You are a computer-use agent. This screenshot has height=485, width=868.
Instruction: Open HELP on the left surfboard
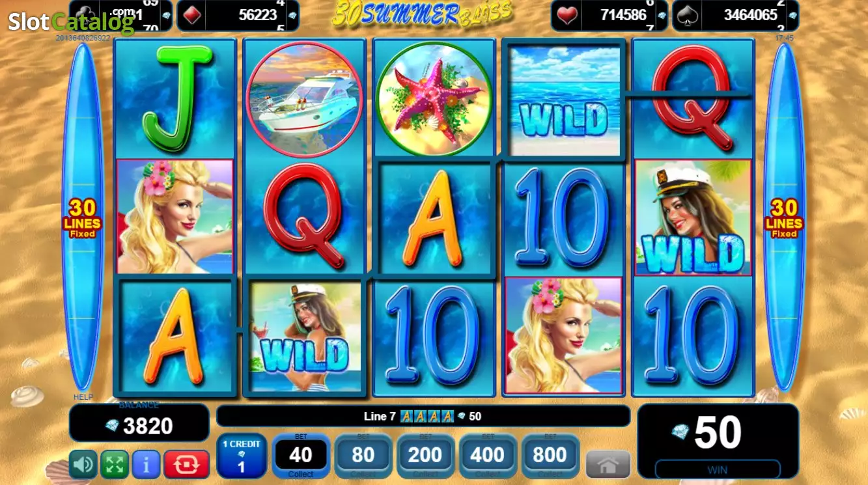click(83, 396)
